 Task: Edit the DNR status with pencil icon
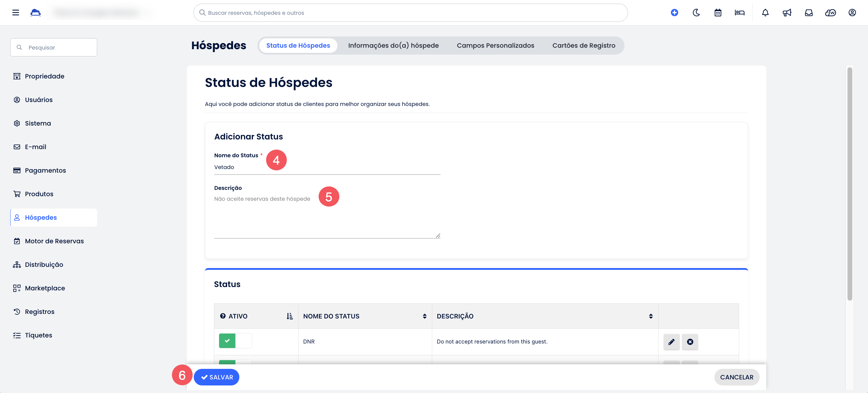pyautogui.click(x=671, y=342)
